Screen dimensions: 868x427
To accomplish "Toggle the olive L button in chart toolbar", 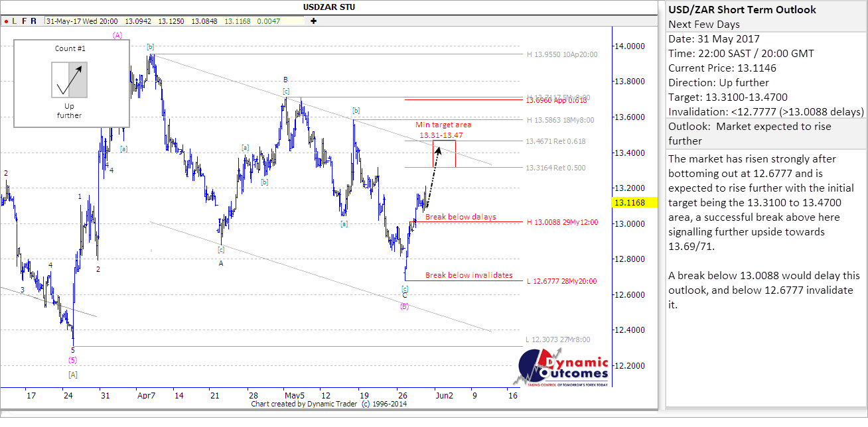I will (15, 21).
